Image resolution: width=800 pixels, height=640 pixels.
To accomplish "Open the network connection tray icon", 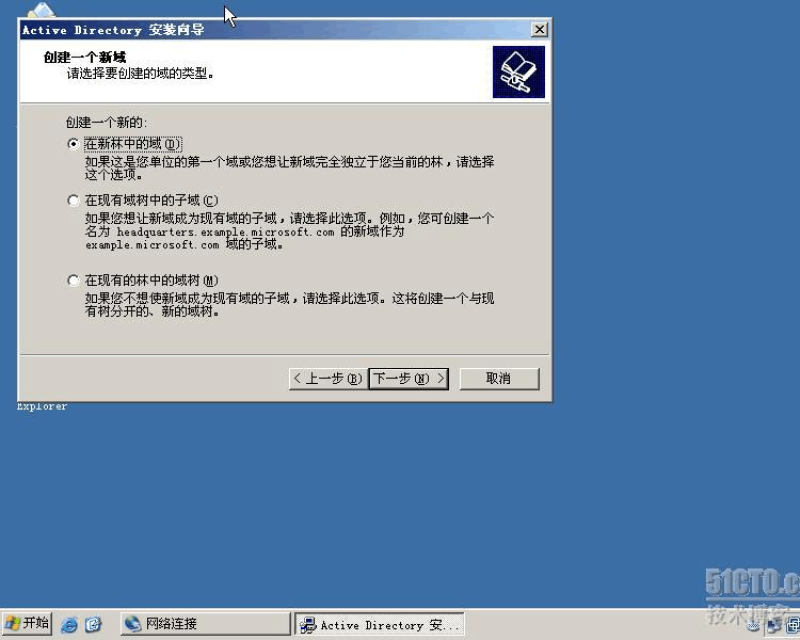I will click(x=773, y=625).
